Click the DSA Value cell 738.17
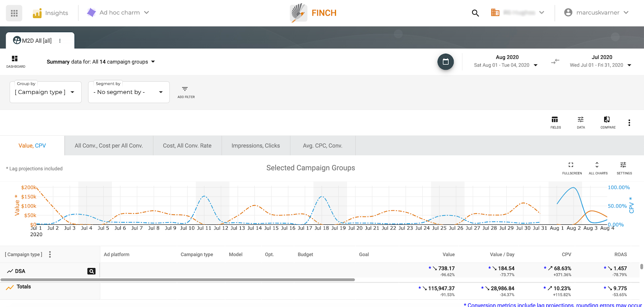Screen dimensions: 644x307 [x=446, y=268]
